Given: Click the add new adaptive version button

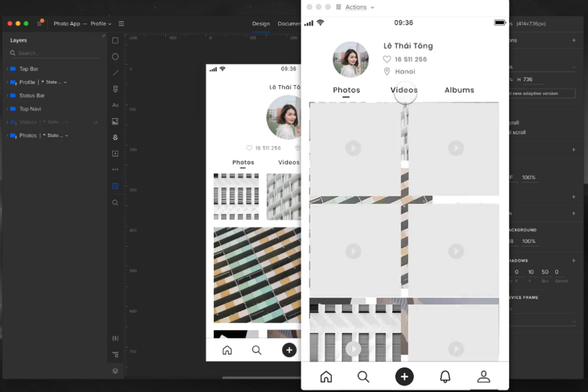Looking at the screenshot, I should tap(541, 93).
